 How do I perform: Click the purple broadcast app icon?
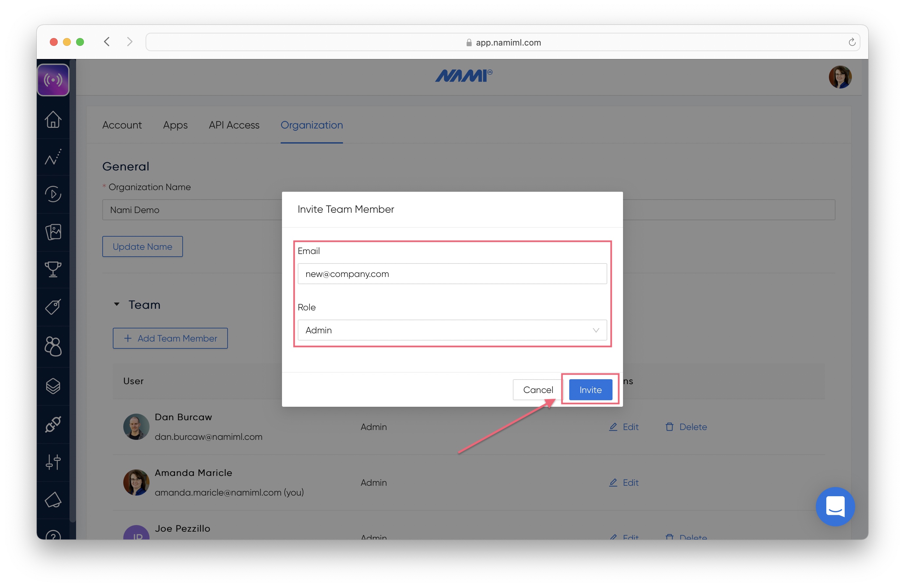53,80
